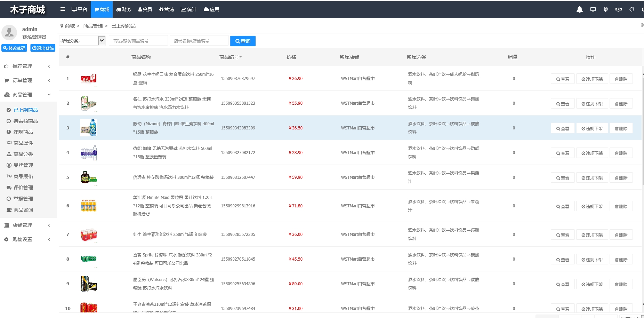Click the 商城 breadcrumb link

click(70, 26)
